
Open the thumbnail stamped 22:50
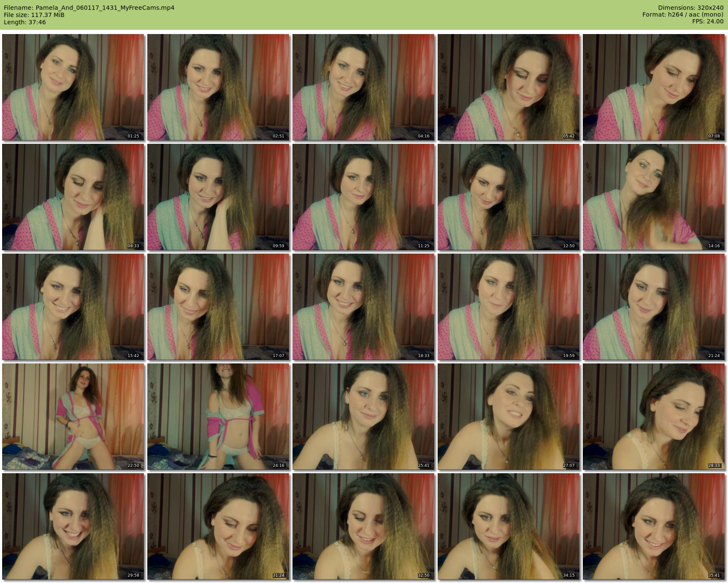[x=73, y=417]
